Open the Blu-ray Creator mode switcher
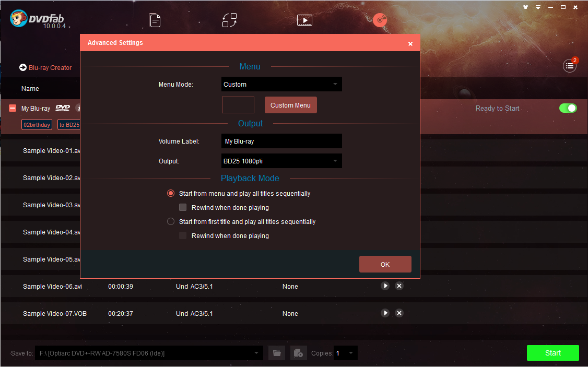Viewport: 588px width, 367px height. pos(45,68)
